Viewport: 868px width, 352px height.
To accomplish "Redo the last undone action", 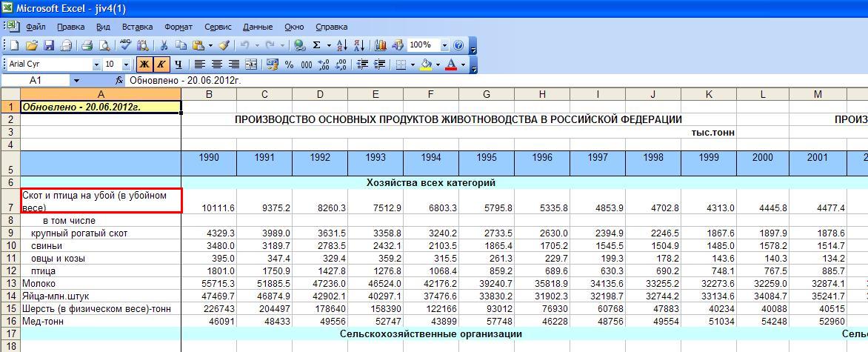I will coord(270,45).
